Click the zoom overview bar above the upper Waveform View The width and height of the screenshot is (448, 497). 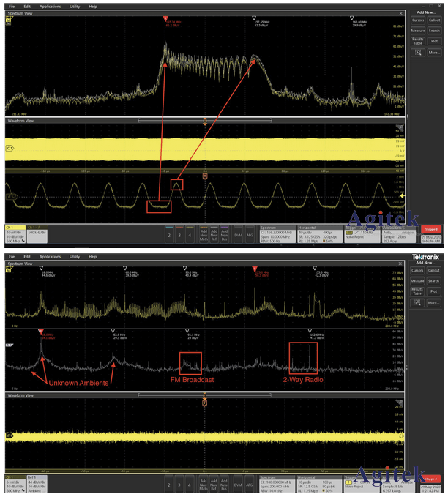(204, 120)
